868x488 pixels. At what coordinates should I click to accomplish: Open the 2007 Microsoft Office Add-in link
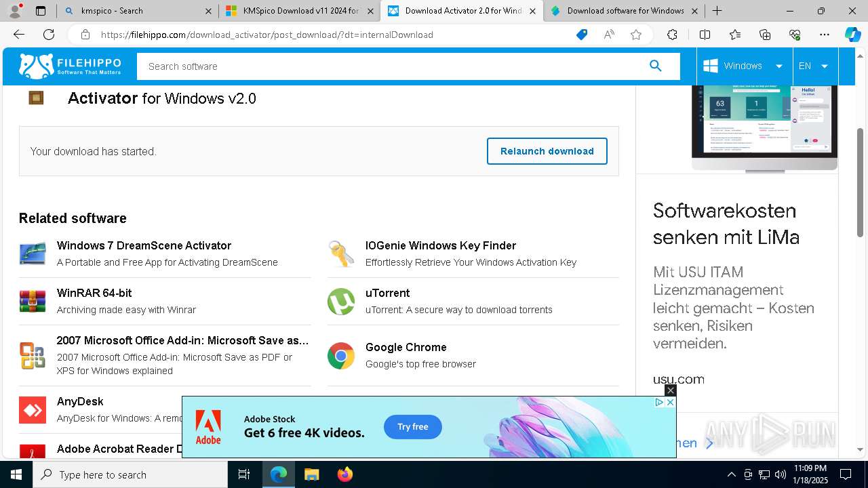[183, 340]
